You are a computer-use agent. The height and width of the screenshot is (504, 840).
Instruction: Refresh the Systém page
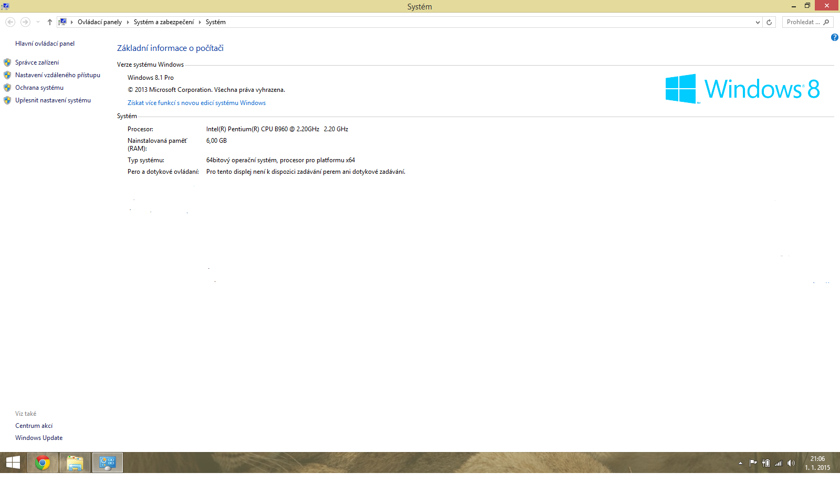pos(769,22)
